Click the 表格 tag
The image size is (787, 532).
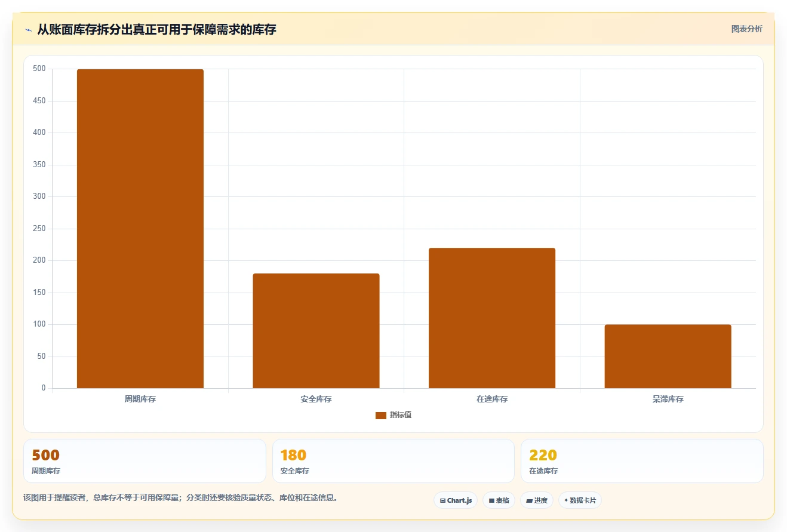(499, 500)
